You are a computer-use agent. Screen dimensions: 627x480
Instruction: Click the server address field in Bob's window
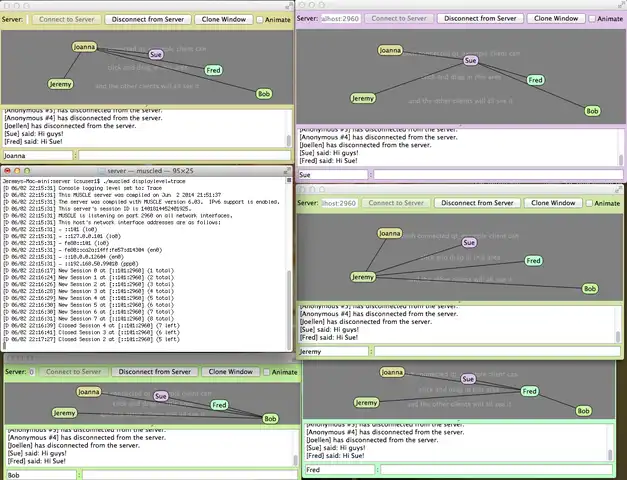[x=32, y=372]
